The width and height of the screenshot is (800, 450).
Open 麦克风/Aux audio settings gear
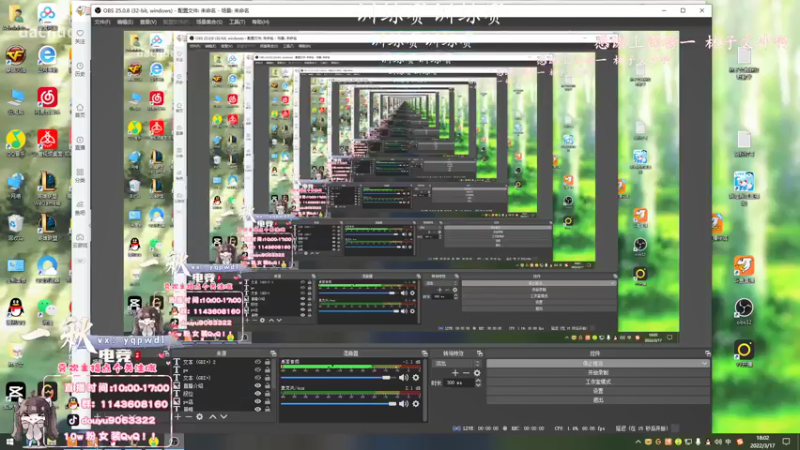click(x=416, y=404)
